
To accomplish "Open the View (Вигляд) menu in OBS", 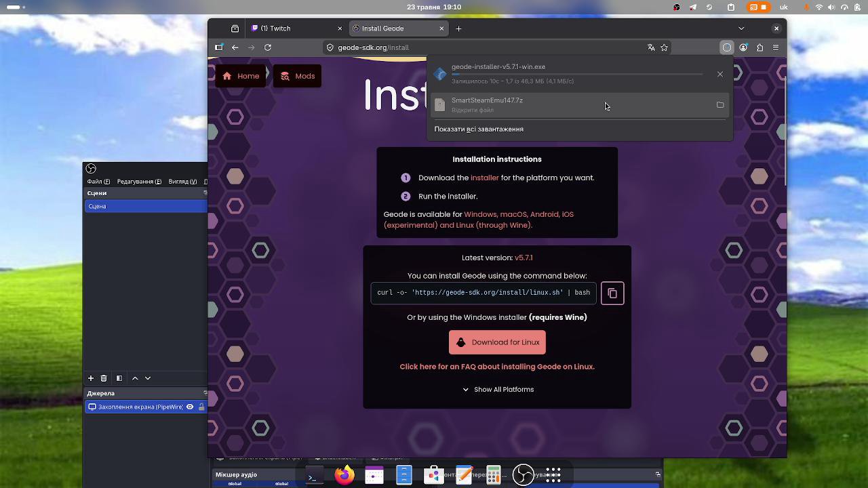I will pos(182,182).
